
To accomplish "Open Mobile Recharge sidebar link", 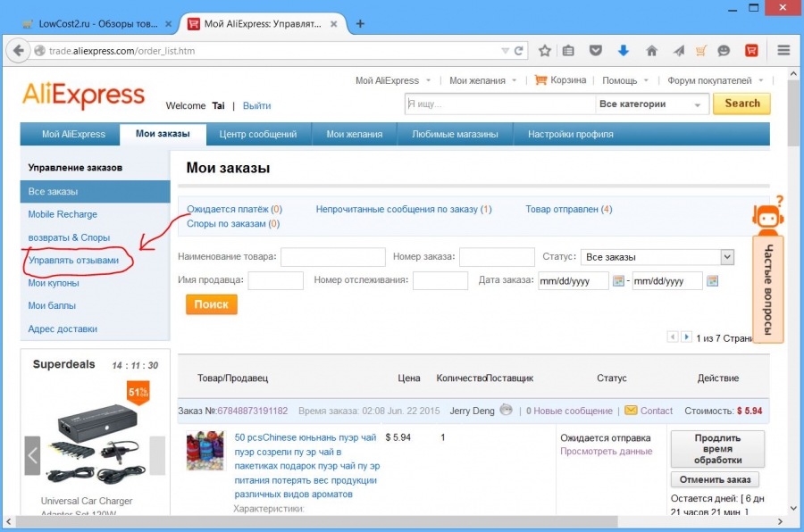I will [x=63, y=214].
